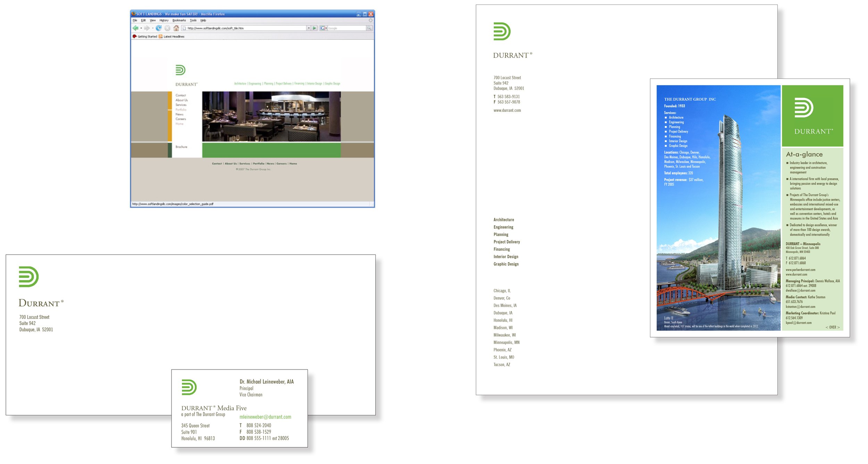868x464 pixels.
Task: Click the footer Careers link
Action: [282, 164]
